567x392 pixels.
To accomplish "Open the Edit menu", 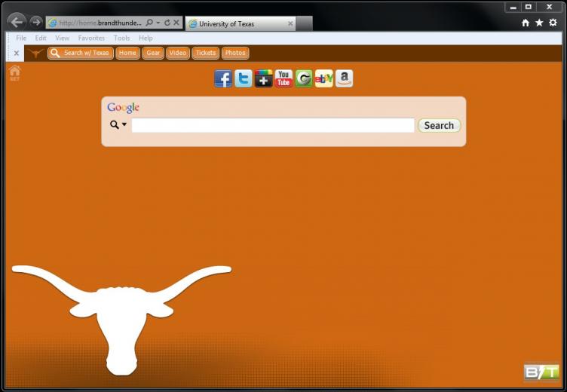I will pyautogui.click(x=41, y=38).
